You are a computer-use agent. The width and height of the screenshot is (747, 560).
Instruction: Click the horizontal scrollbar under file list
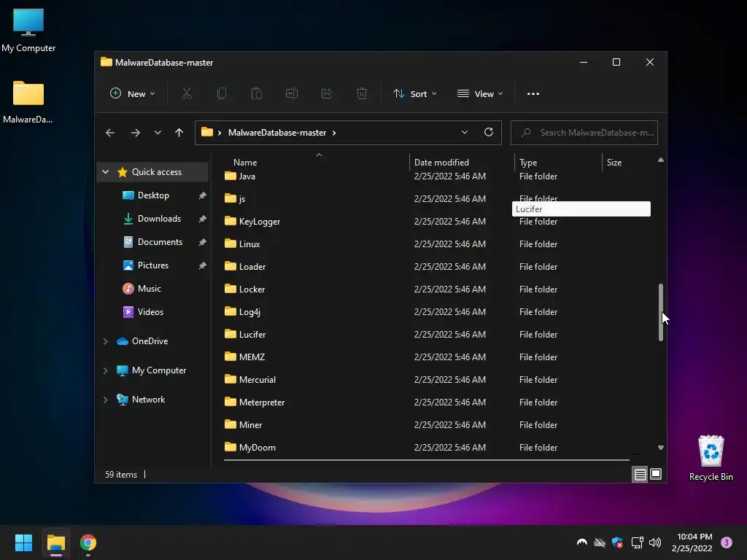pyautogui.click(x=426, y=460)
